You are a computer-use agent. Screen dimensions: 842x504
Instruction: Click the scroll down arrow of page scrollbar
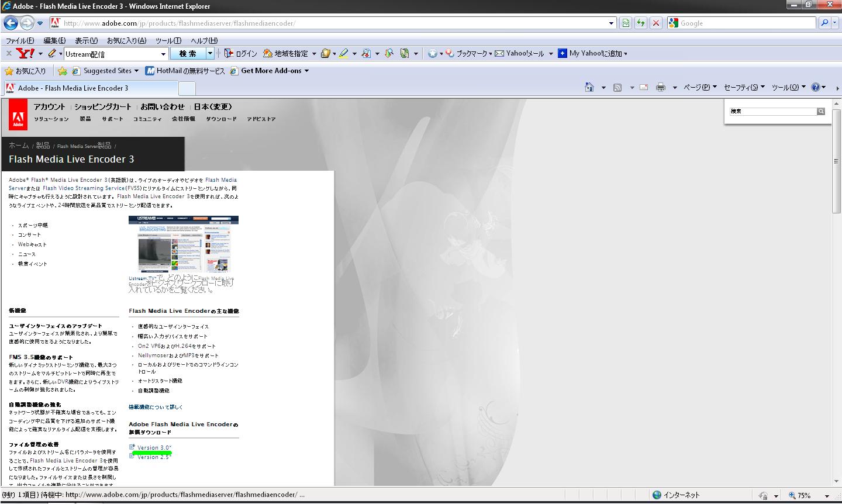point(836,481)
